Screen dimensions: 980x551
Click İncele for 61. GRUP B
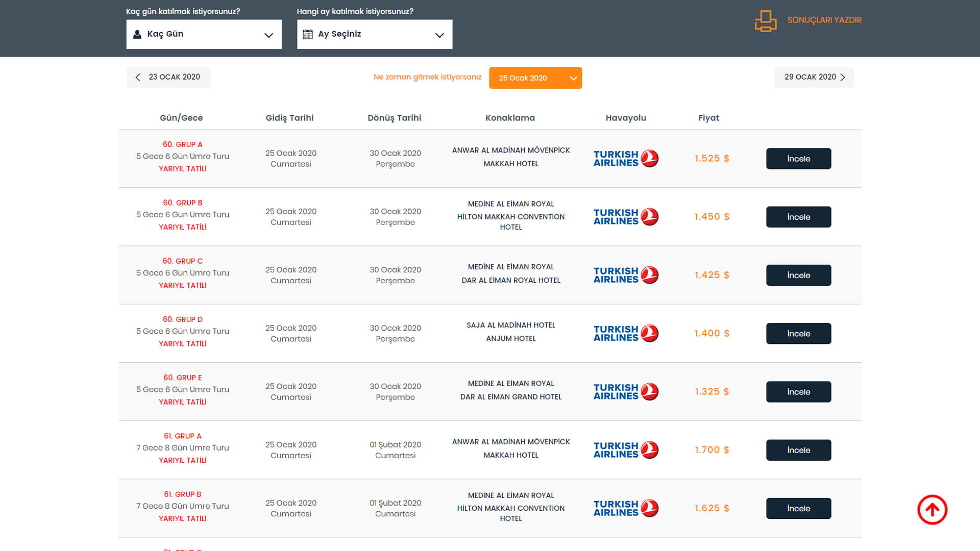click(x=798, y=508)
